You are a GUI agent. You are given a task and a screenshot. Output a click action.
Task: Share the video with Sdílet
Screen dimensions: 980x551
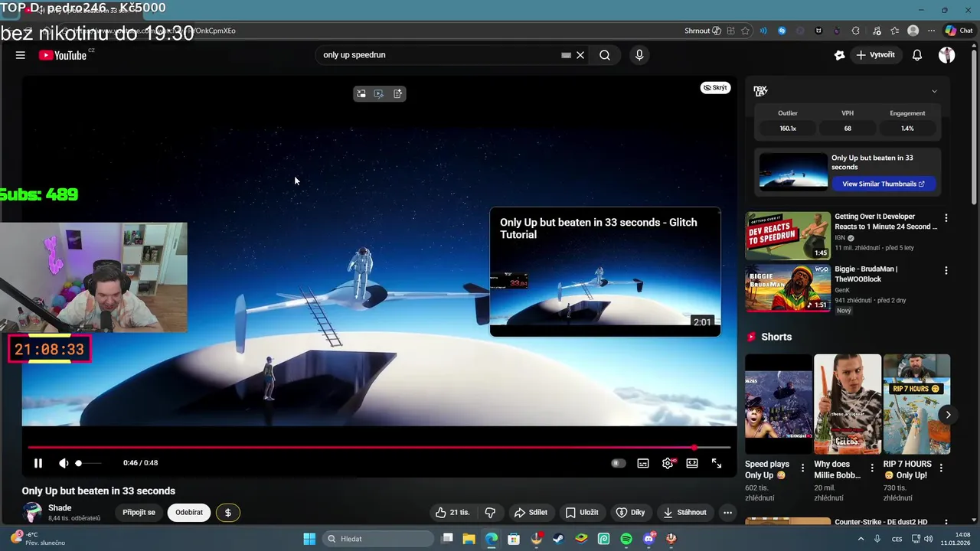pos(531,512)
